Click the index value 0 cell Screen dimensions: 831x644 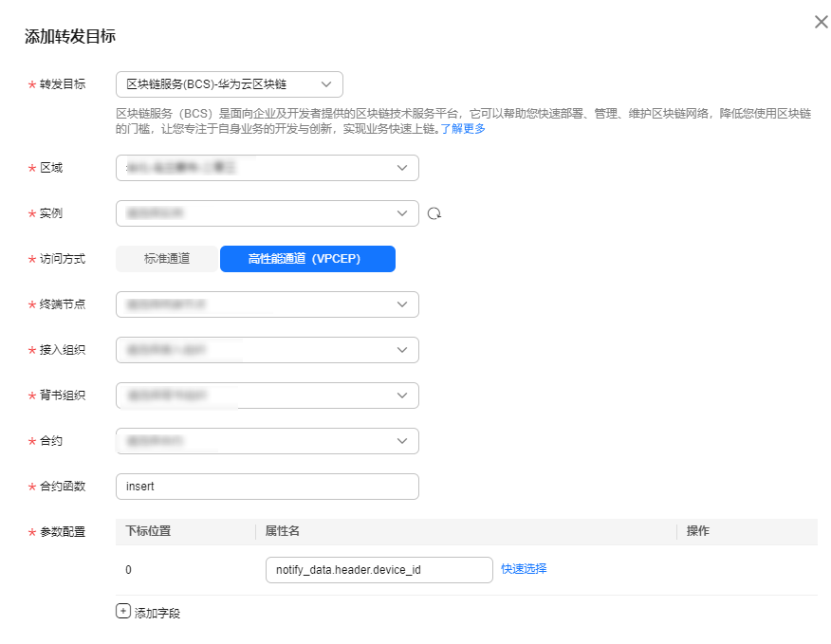pos(128,570)
